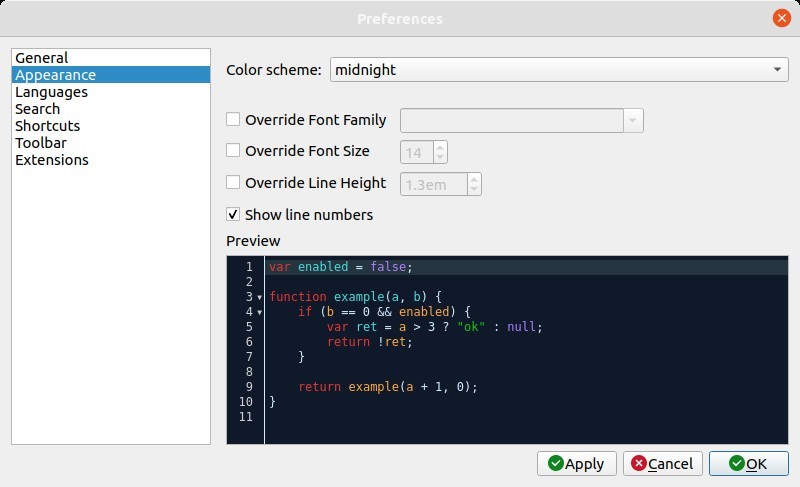Screen dimensions: 800x487
Task: Go to Search preferences
Action: pyautogui.click(x=38, y=109)
